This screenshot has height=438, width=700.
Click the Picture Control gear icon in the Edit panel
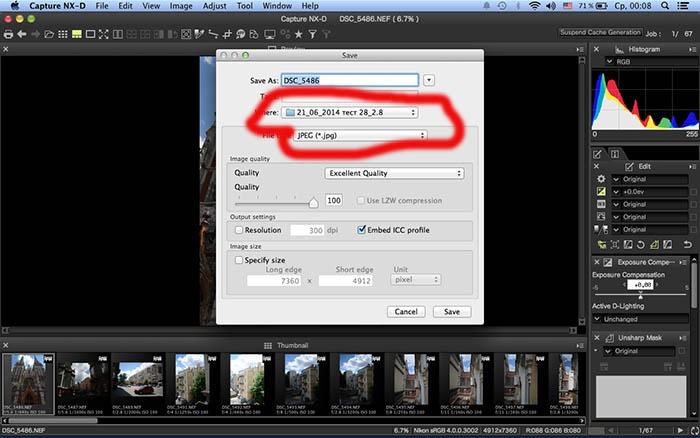point(601,179)
